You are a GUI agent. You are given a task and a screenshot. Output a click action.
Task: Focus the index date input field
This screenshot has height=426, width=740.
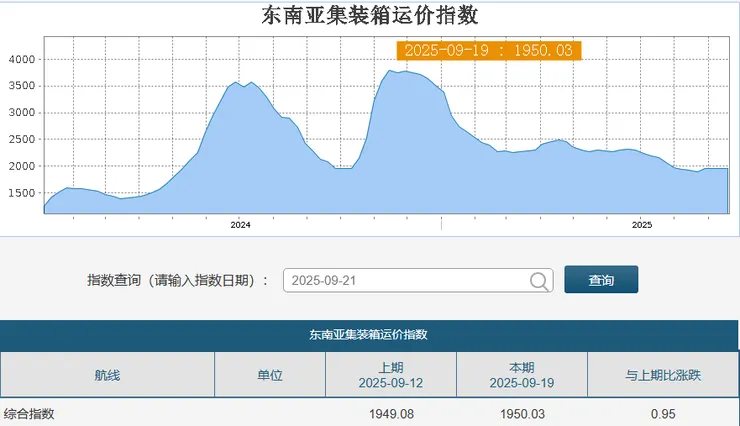click(418, 281)
